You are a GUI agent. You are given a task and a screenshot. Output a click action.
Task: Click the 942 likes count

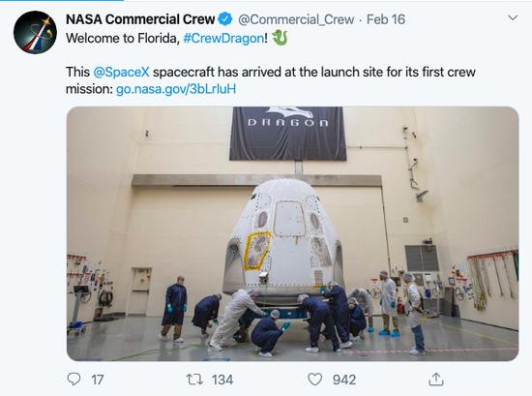point(344,380)
